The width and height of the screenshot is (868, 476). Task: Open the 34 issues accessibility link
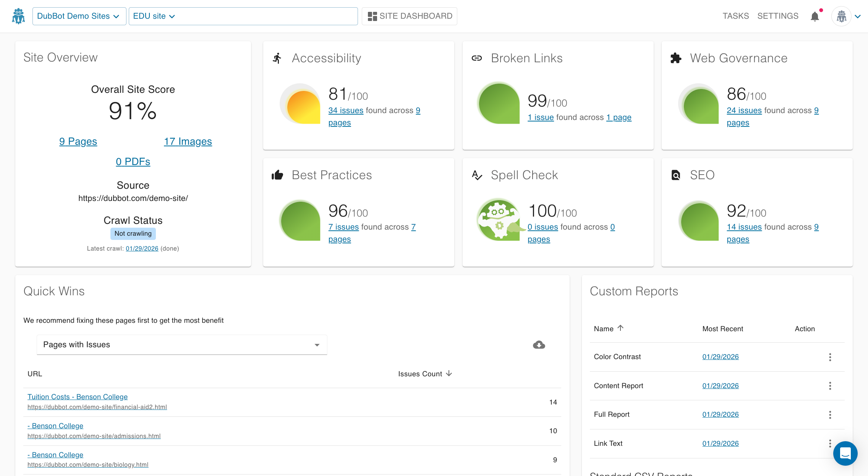(346, 110)
